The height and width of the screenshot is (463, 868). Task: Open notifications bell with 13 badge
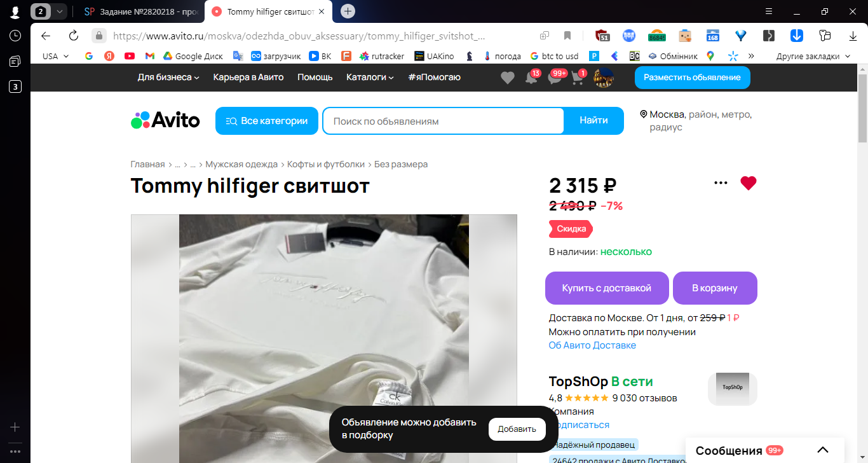click(531, 78)
